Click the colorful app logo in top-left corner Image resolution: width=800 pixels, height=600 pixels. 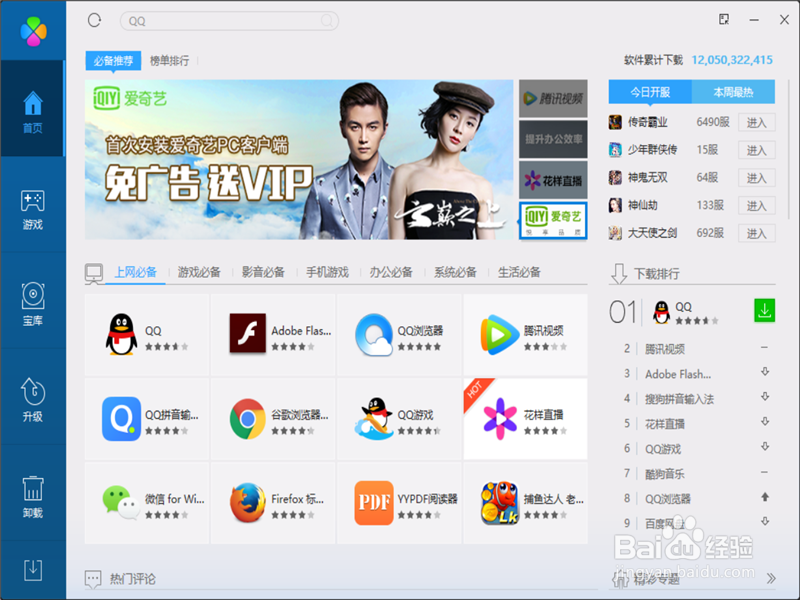click(33, 32)
